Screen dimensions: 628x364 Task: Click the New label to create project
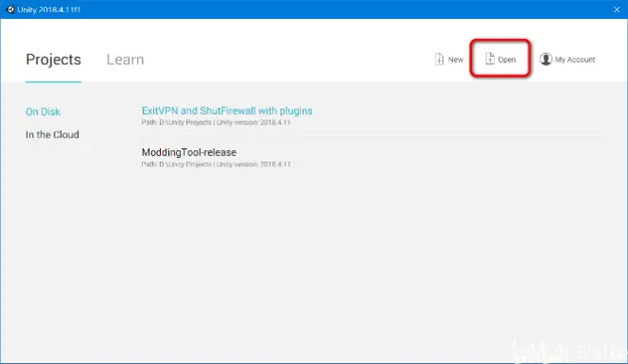pyautogui.click(x=456, y=60)
